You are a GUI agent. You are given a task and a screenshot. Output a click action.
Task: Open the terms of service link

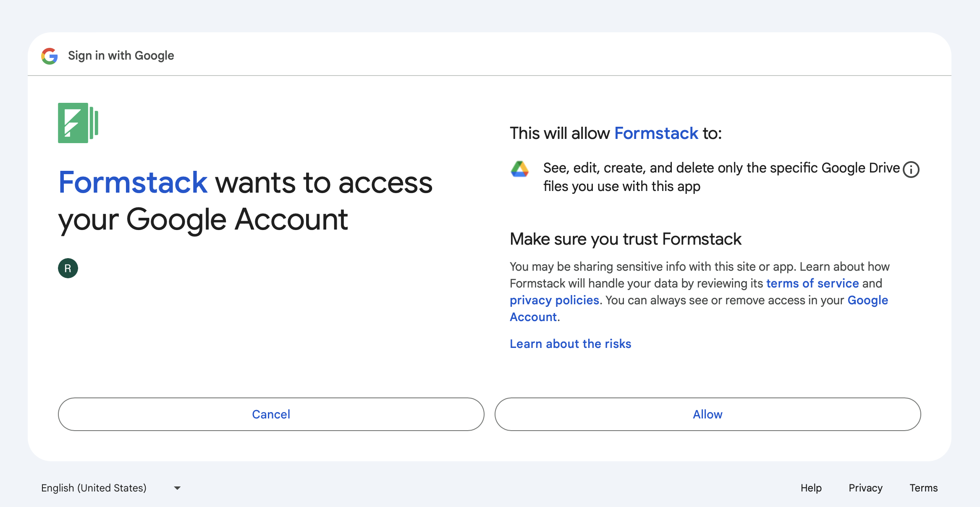coord(812,283)
